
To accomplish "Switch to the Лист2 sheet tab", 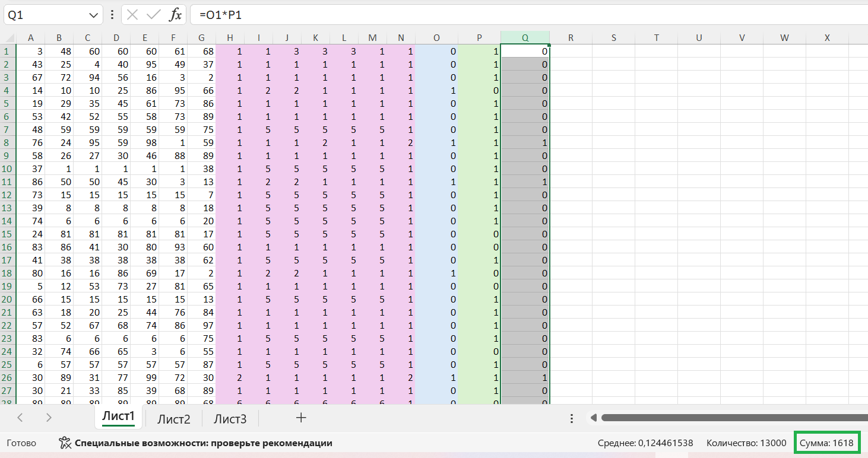I will (173, 419).
